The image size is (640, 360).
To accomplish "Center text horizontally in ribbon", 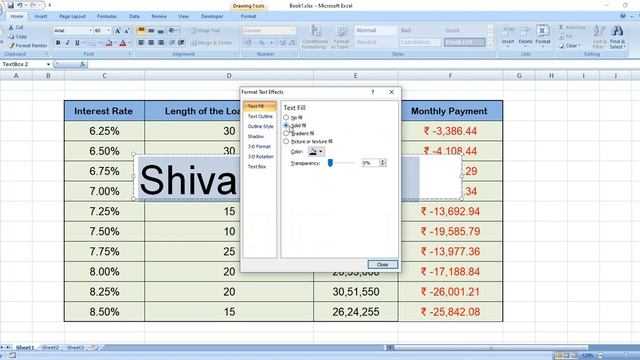I will [x=151, y=42].
